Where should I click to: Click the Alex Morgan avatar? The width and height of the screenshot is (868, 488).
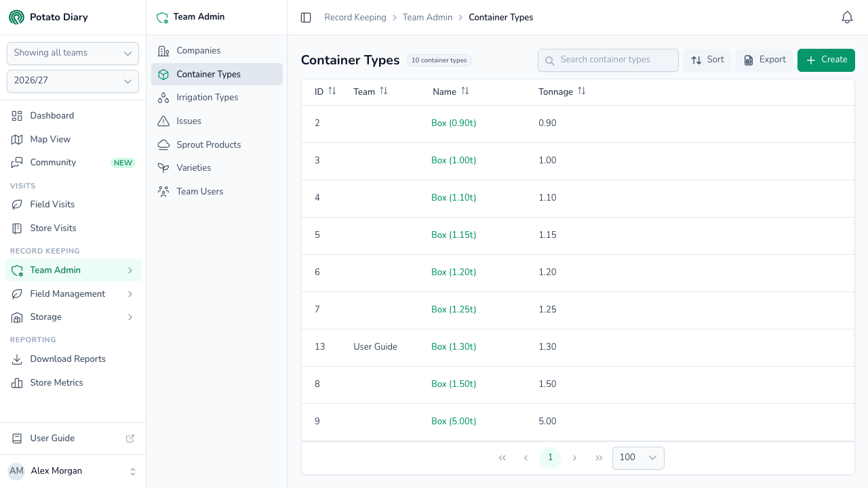click(16, 471)
